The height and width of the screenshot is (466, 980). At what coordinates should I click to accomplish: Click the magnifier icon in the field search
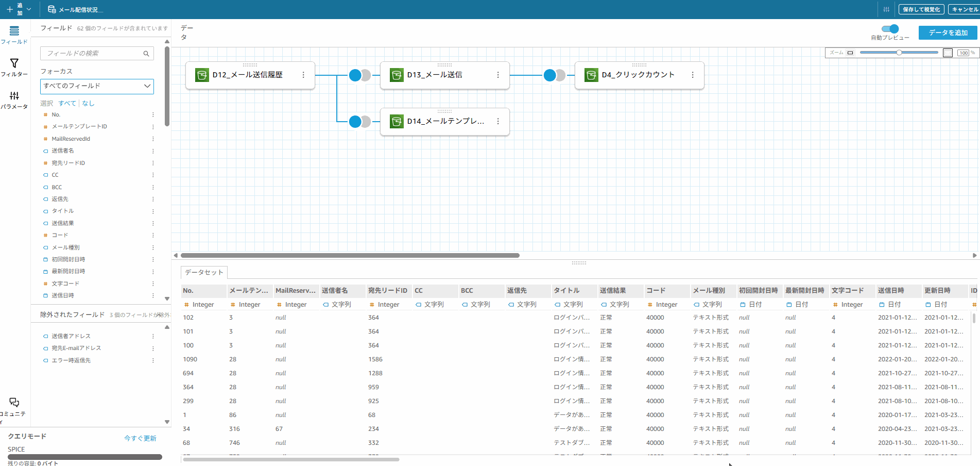146,54
